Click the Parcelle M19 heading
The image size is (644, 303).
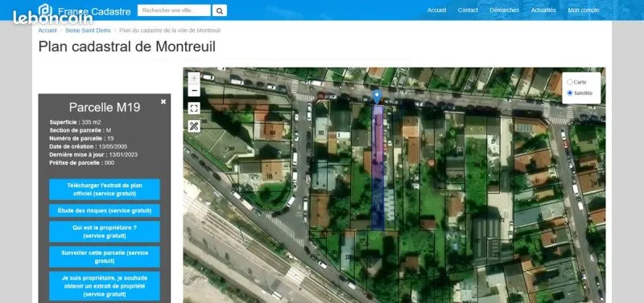pos(105,108)
